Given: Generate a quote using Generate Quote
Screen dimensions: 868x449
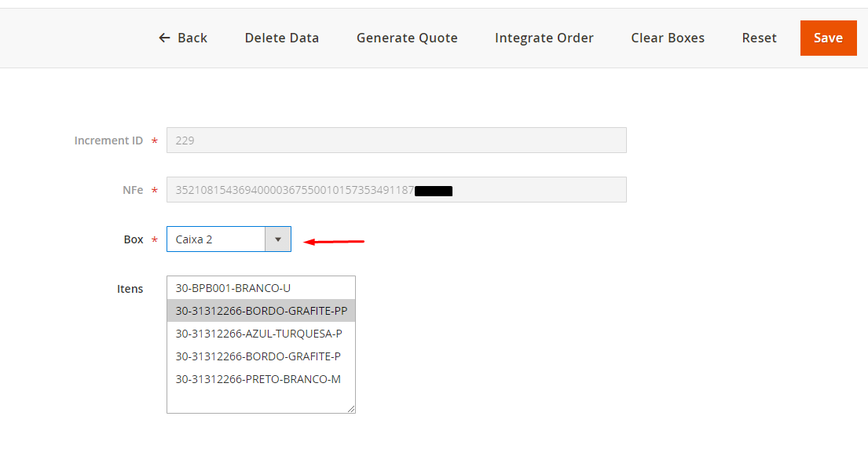Looking at the screenshot, I should 407,38.
